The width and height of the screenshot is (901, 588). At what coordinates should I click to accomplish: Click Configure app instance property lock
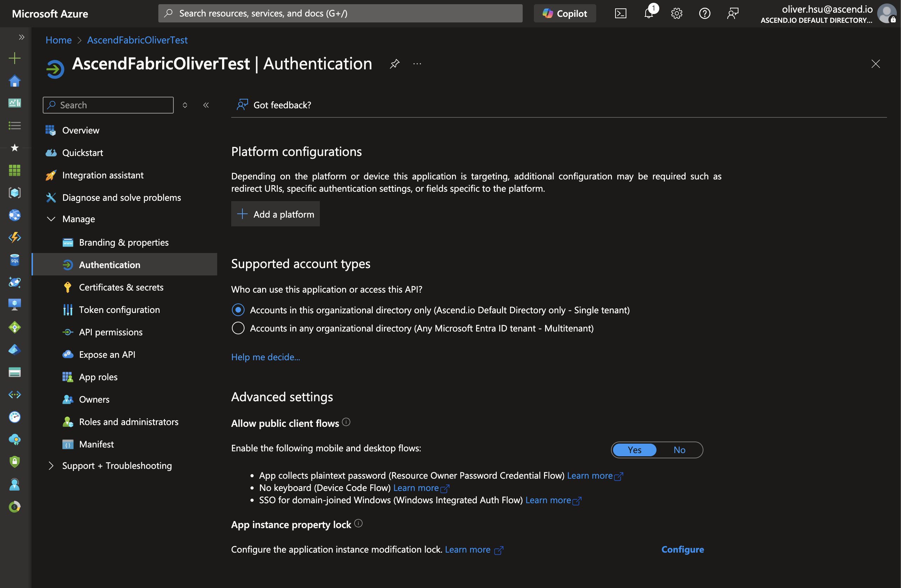[x=682, y=549]
